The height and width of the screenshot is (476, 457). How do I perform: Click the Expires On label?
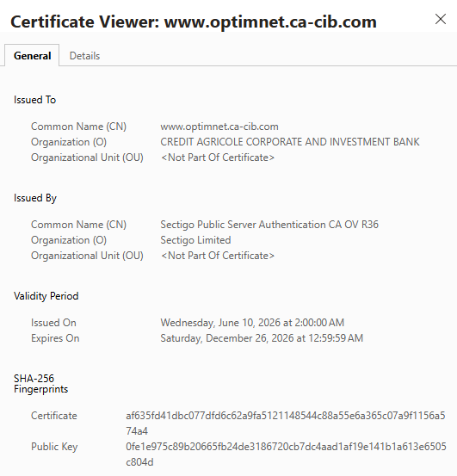pyautogui.click(x=55, y=338)
